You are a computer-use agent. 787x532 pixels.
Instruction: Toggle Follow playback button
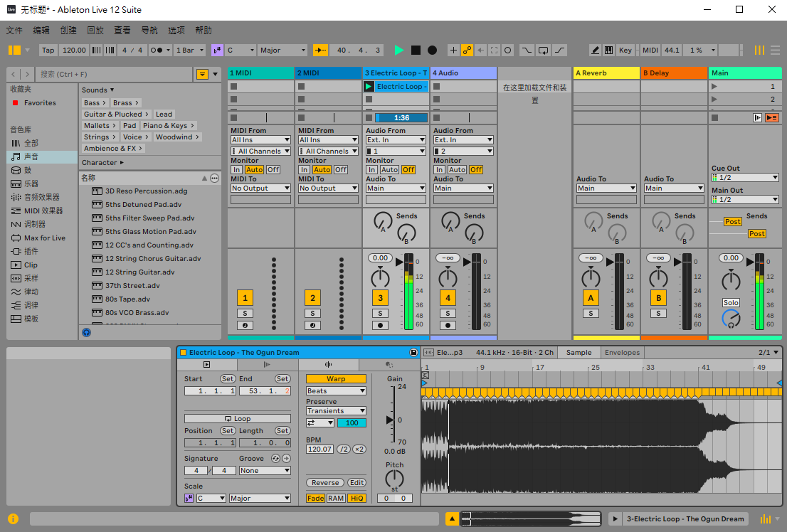pyautogui.click(x=320, y=50)
